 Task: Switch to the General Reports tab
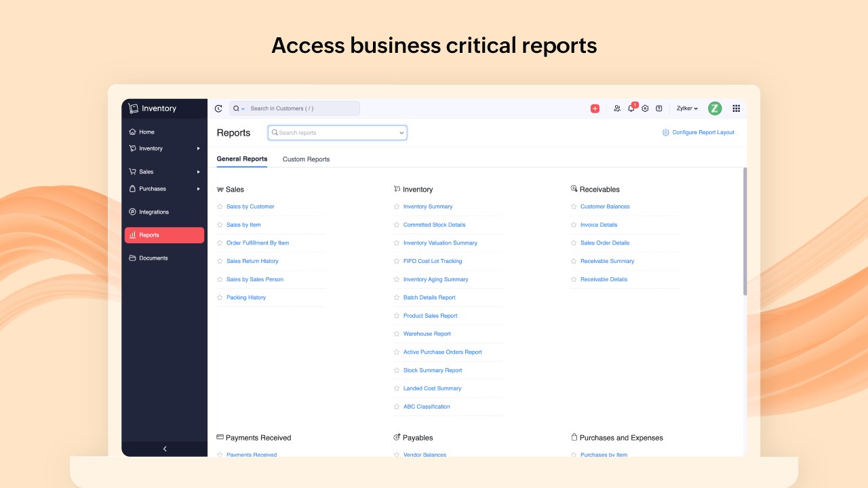(x=242, y=159)
